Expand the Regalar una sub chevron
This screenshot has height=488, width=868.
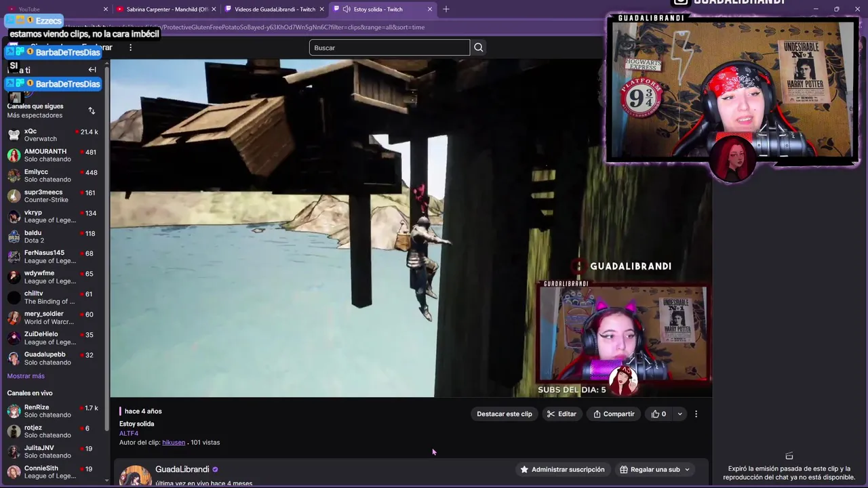687,470
